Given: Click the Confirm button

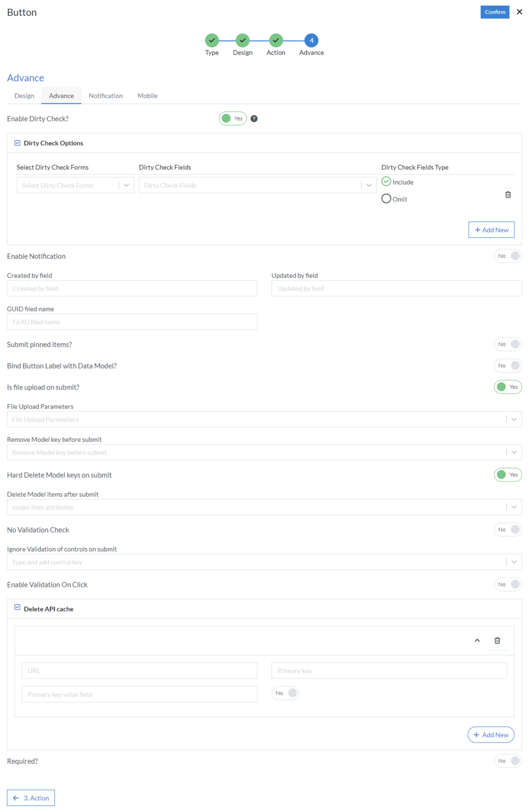Looking at the screenshot, I should (x=495, y=12).
